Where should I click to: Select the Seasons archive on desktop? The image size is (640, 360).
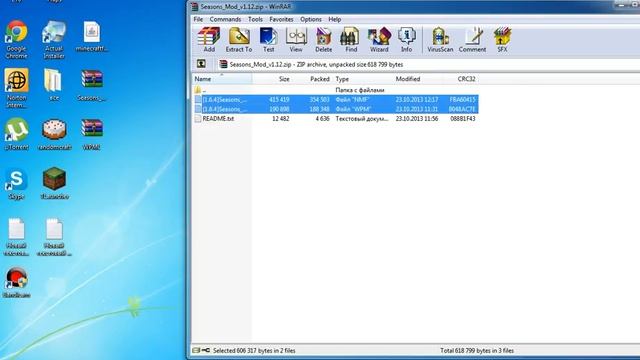click(x=92, y=85)
